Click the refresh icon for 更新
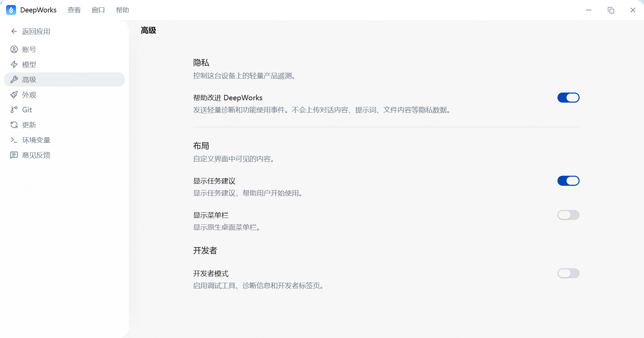The image size is (644, 338). coord(14,125)
